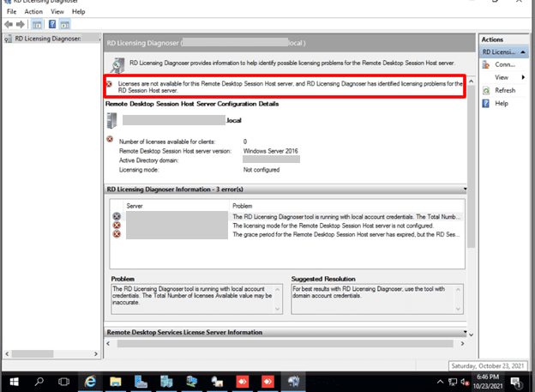Click the 'Windows Server 2016' value
This screenshot has height=392, width=535.
pyautogui.click(x=271, y=151)
